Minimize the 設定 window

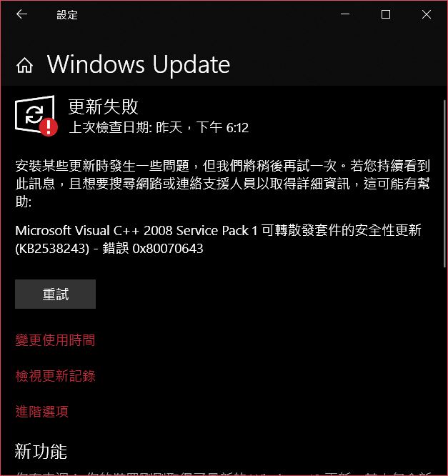pos(345,14)
